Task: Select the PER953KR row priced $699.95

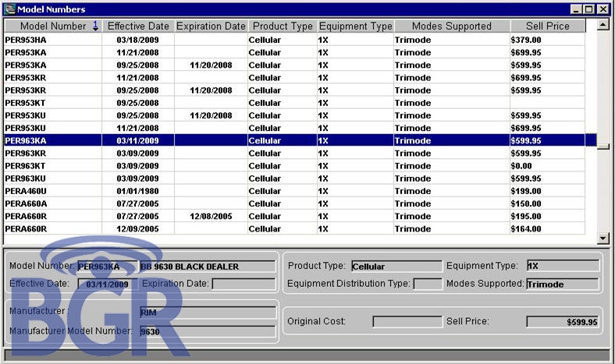Action: [x=294, y=78]
